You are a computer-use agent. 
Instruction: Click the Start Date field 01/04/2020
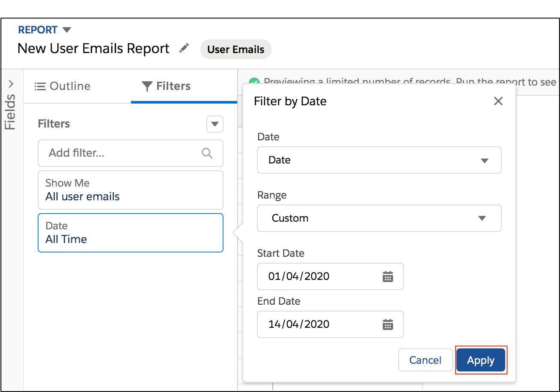pyautogui.click(x=331, y=276)
